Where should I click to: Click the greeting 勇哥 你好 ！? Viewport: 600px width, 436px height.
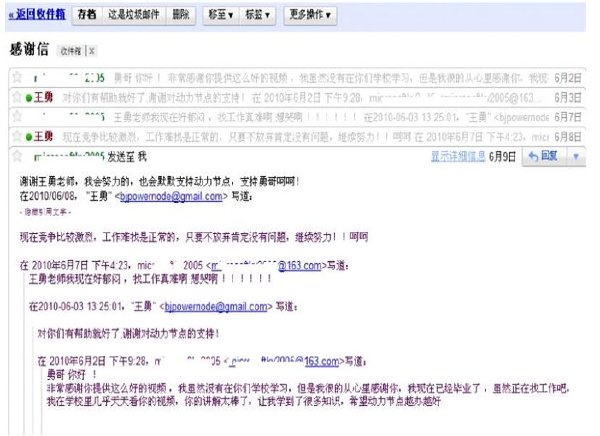tap(72, 374)
